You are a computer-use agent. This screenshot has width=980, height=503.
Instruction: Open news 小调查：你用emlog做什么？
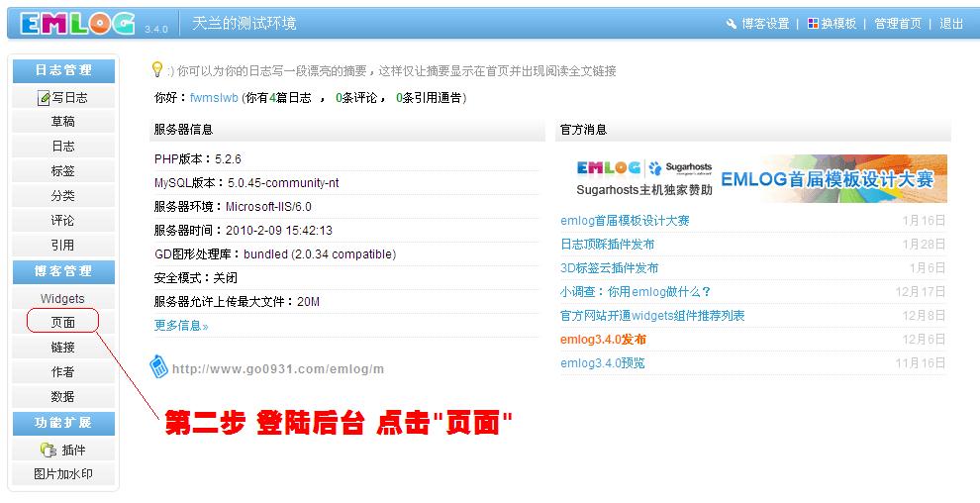636,292
